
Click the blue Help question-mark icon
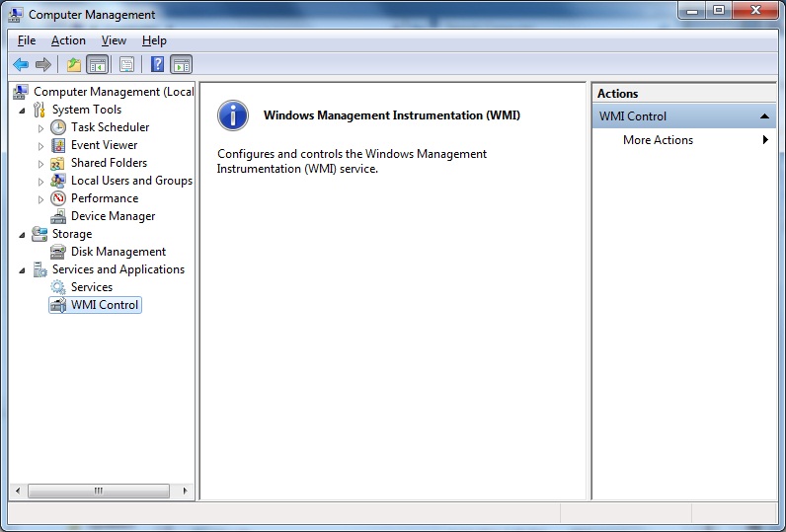(157, 64)
